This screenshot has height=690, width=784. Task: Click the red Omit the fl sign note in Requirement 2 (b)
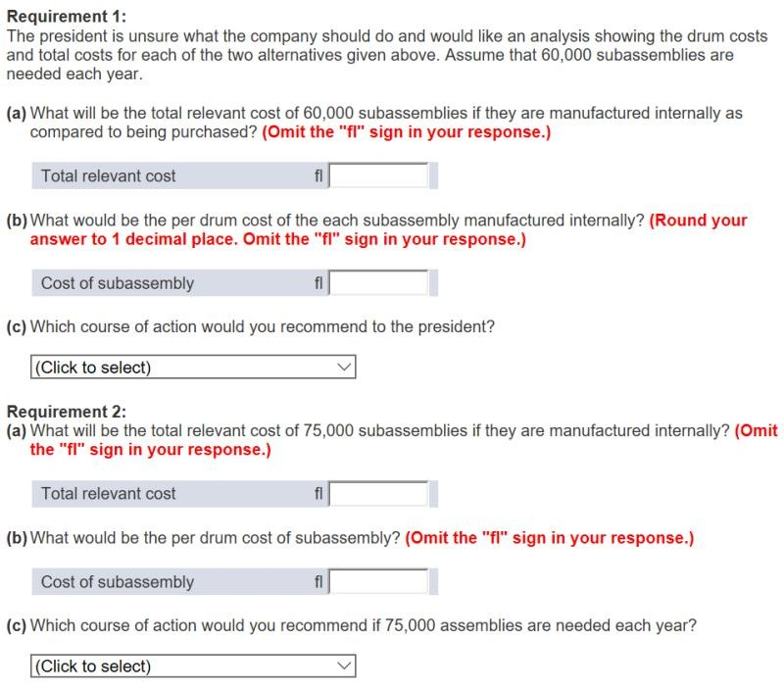(550, 538)
